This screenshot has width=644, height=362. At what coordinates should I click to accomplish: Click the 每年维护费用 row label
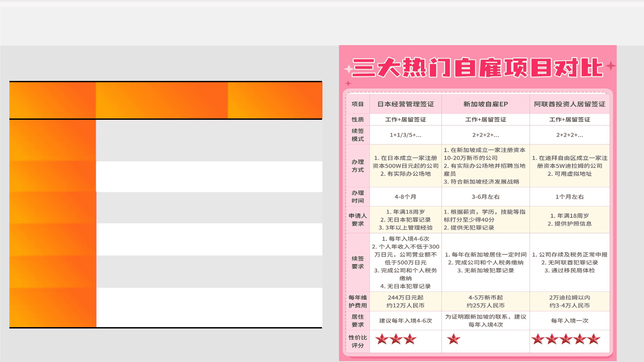point(358,301)
